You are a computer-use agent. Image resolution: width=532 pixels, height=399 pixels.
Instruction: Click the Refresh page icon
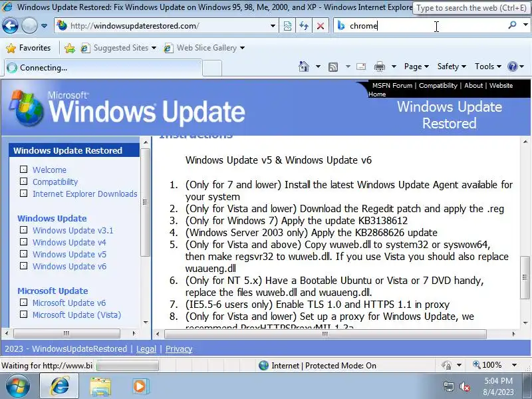(304, 26)
